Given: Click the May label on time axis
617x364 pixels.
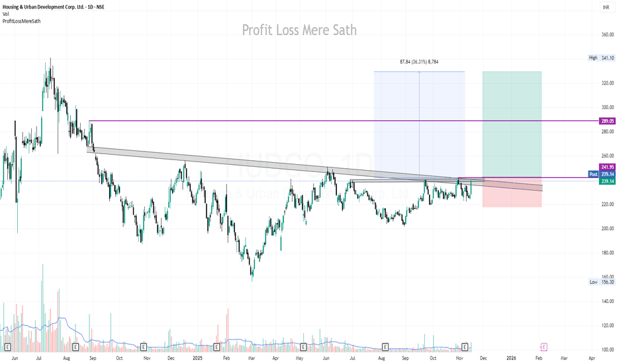Looking at the screenshot, I should [299, 358].
